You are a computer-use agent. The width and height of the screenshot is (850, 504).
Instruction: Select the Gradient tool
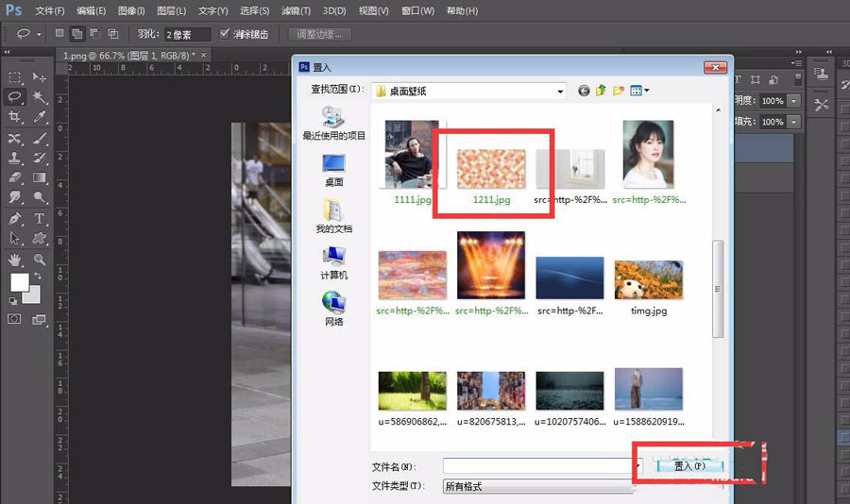[x=39, y=177]
